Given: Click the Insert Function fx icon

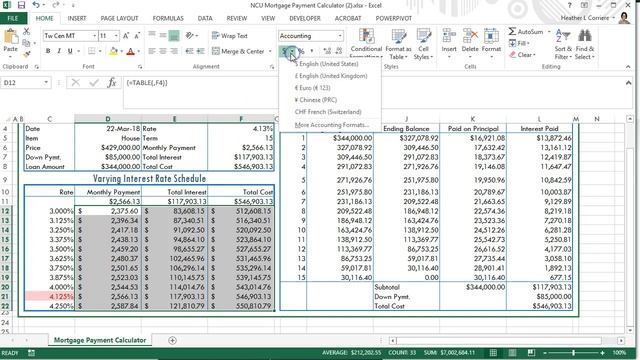Looking at the screenshot, I should (112, 83).
